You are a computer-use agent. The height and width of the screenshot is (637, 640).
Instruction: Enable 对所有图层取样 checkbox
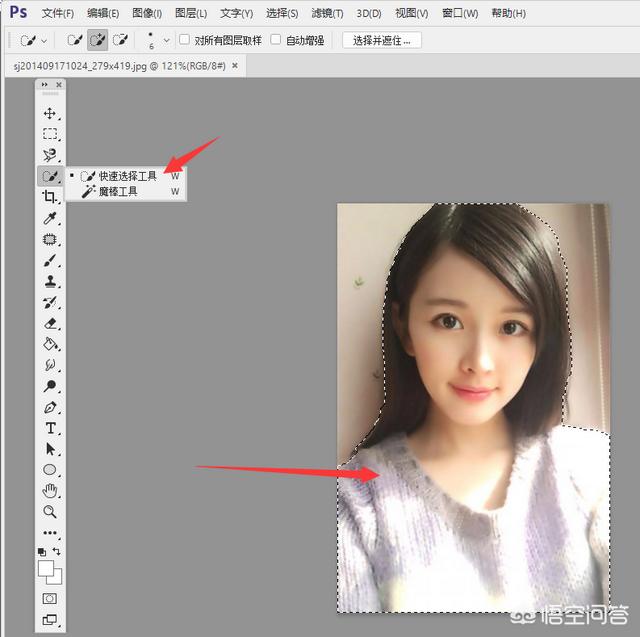coord(184,39)
